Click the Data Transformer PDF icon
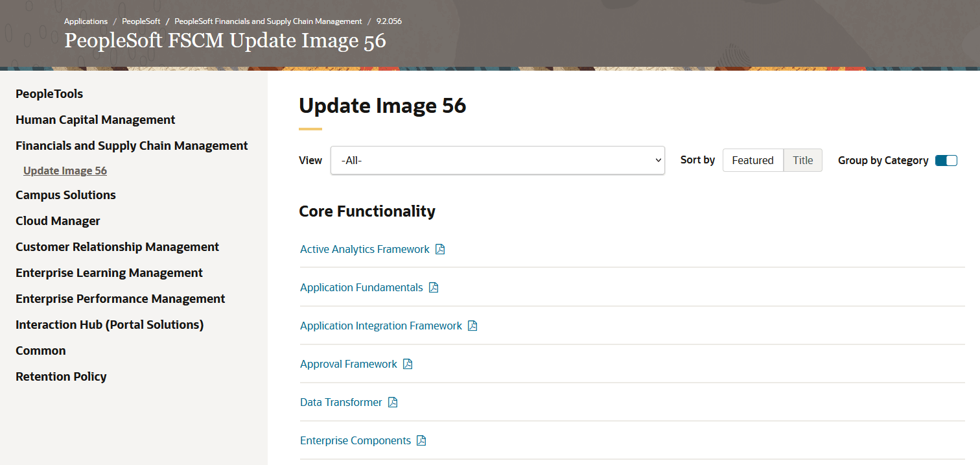The width and height of the screenshot is (980, 465). pyautogui.click(x=393, y=402)
